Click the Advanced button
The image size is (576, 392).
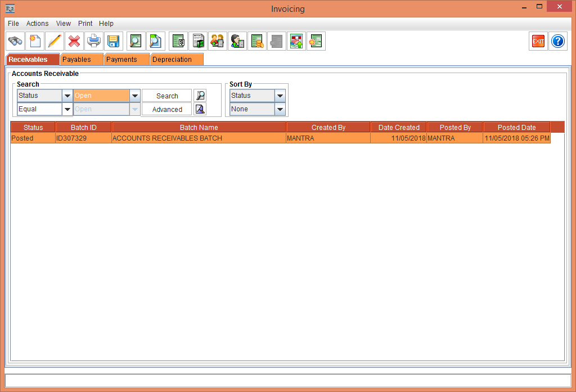[x=166, y=109]
